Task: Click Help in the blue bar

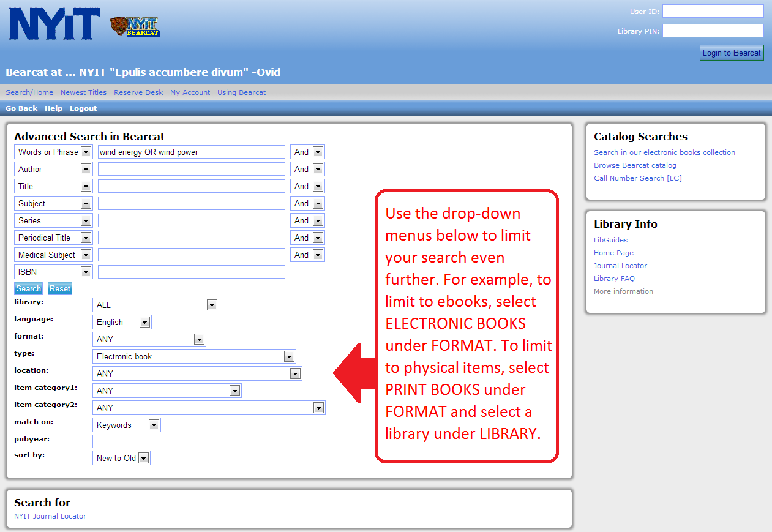Action: pyautogui.click(x=53, y=108)
